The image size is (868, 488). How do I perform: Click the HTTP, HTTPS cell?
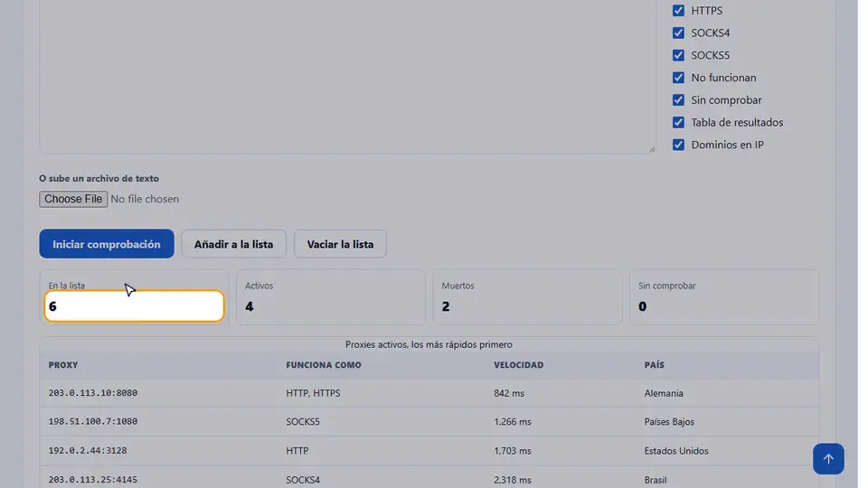(x=313, y=393)
